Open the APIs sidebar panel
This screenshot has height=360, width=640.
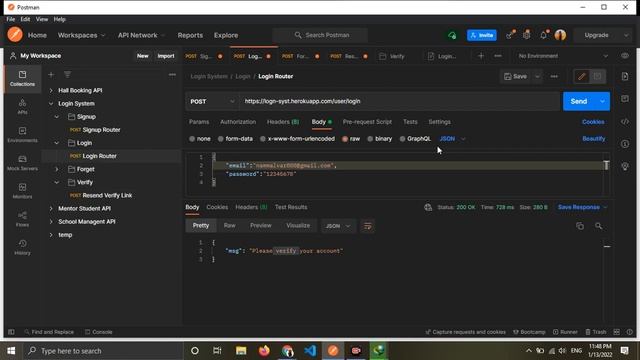pos(22,107)
